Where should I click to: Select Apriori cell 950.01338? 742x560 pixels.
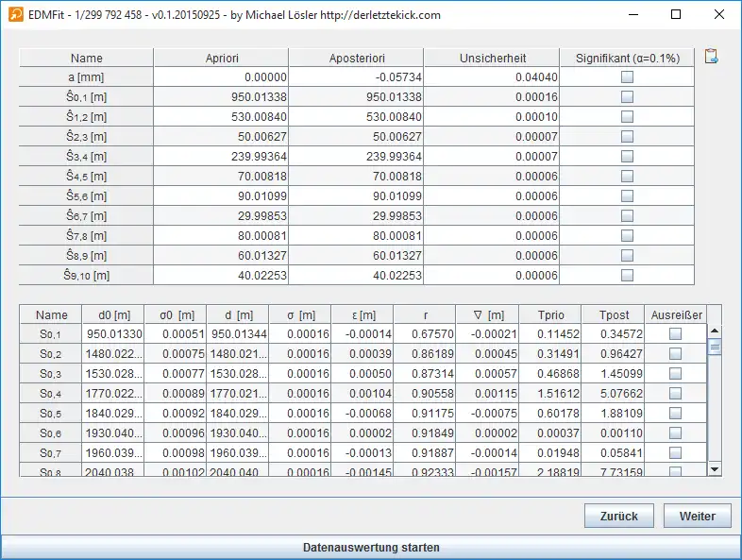pyautogui.click(x=221, y=97)
